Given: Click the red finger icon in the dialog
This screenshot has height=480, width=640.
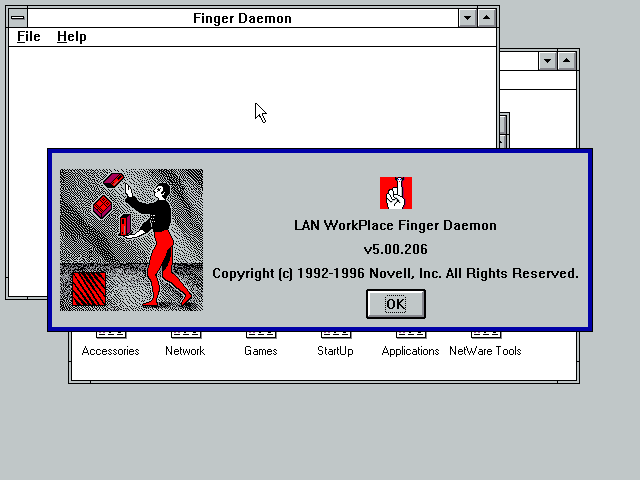Looking at the screenshot, I should (x=396, y=193).
